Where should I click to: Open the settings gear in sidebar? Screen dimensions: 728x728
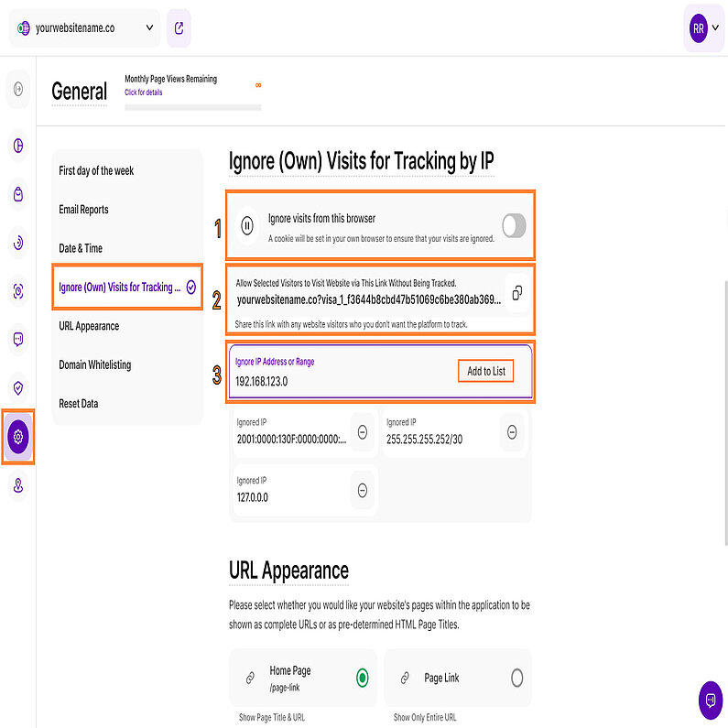pos(19,437)
